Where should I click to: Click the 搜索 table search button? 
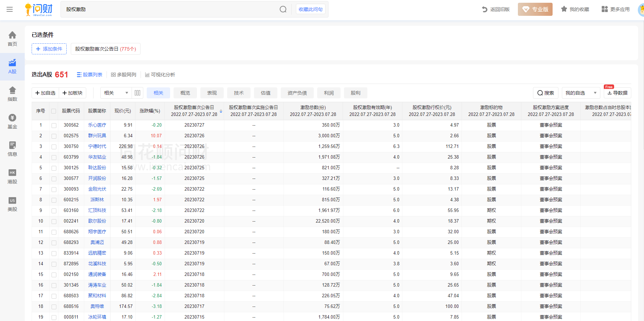click(546, 93)
